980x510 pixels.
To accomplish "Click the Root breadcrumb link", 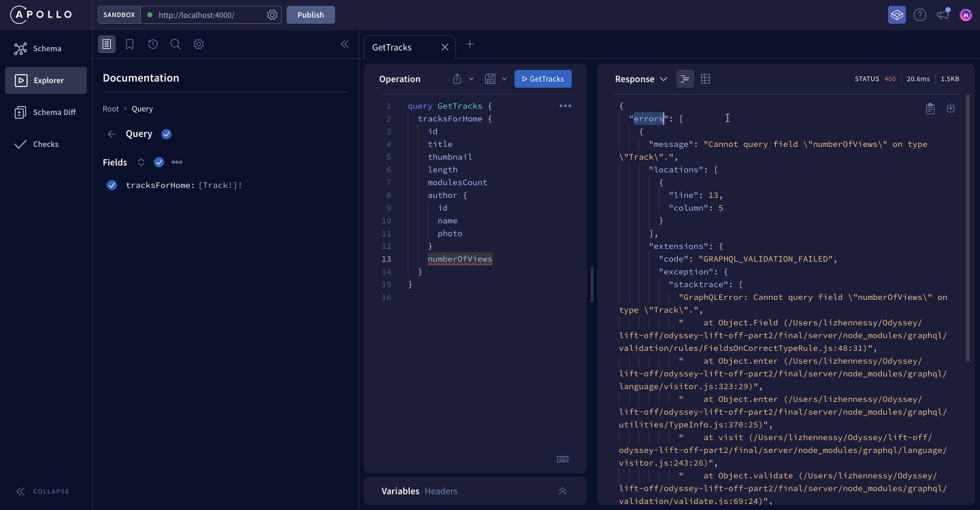I will pos(111,109).
